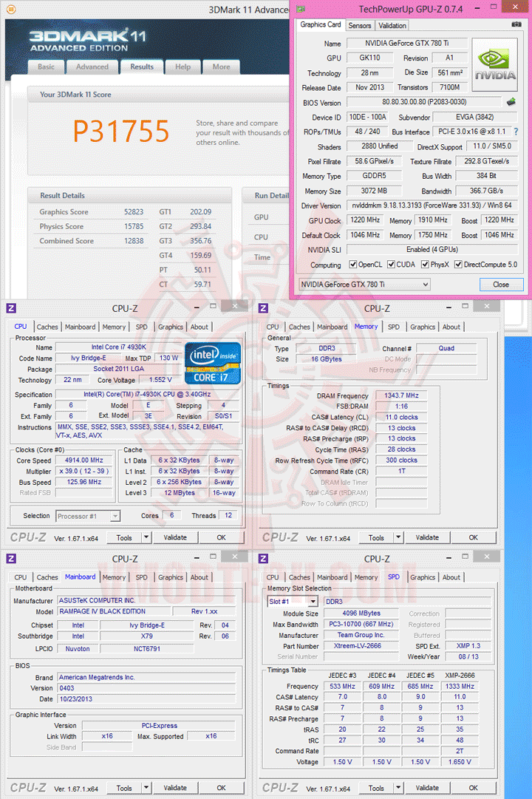
Task: Click OK in the CPU-Z Memory window
Action: point(474,537)
